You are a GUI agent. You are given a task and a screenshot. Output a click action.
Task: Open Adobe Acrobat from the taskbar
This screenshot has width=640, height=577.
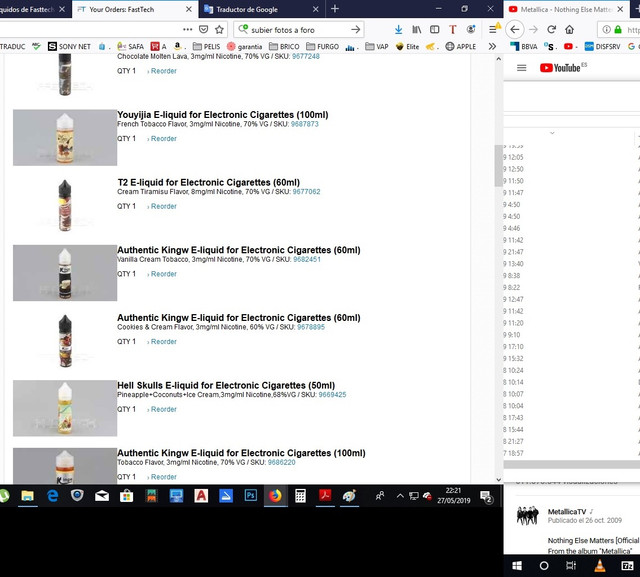[324, 496]
